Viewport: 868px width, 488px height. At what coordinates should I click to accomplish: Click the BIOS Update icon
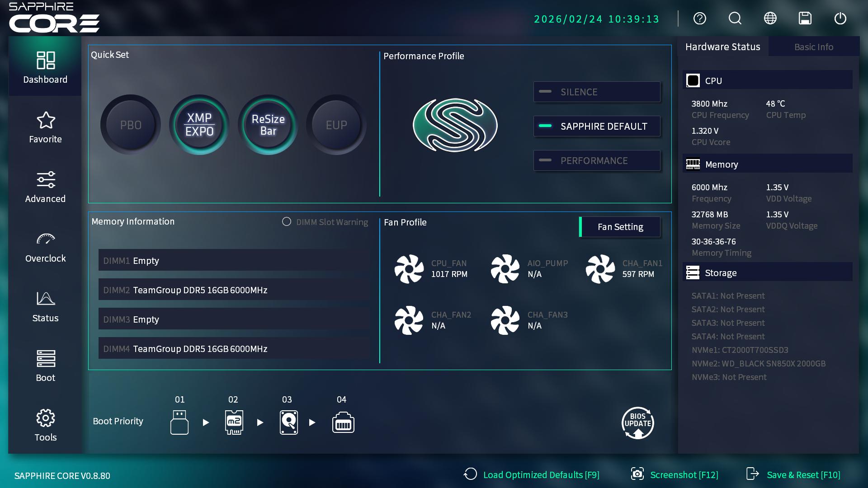pyautogui.click(x=637, y=423)
